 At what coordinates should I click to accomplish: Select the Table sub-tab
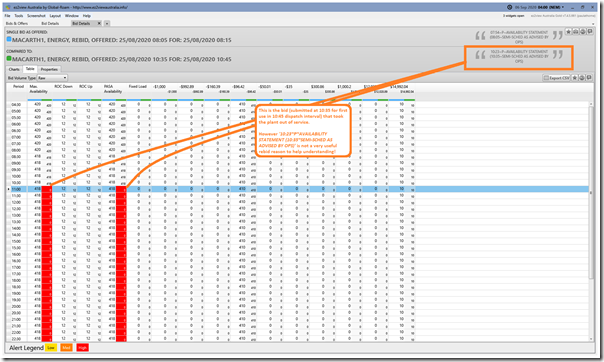tap(30, 69)
